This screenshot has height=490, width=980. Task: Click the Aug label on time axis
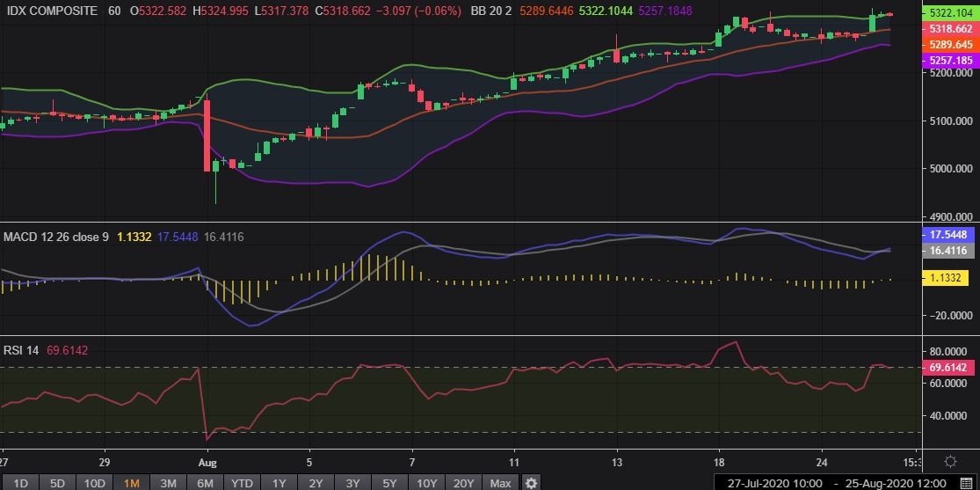(207, 464)
